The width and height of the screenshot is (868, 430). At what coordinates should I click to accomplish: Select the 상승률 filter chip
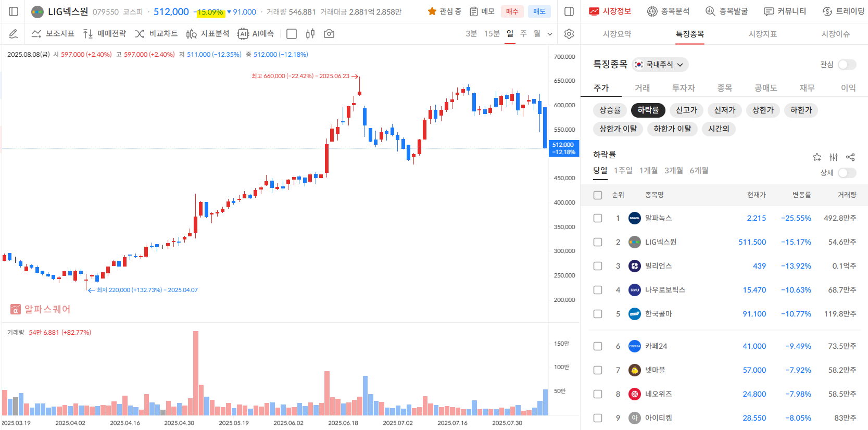[x=610, y=110]
